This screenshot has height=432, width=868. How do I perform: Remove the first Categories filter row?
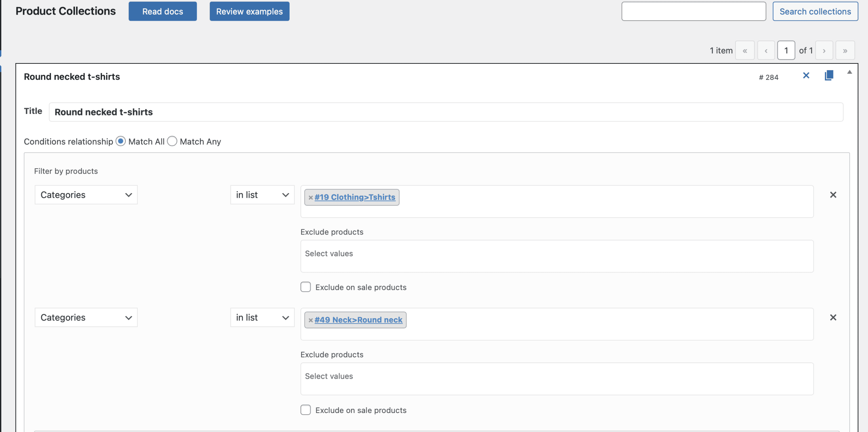(833, 195)
